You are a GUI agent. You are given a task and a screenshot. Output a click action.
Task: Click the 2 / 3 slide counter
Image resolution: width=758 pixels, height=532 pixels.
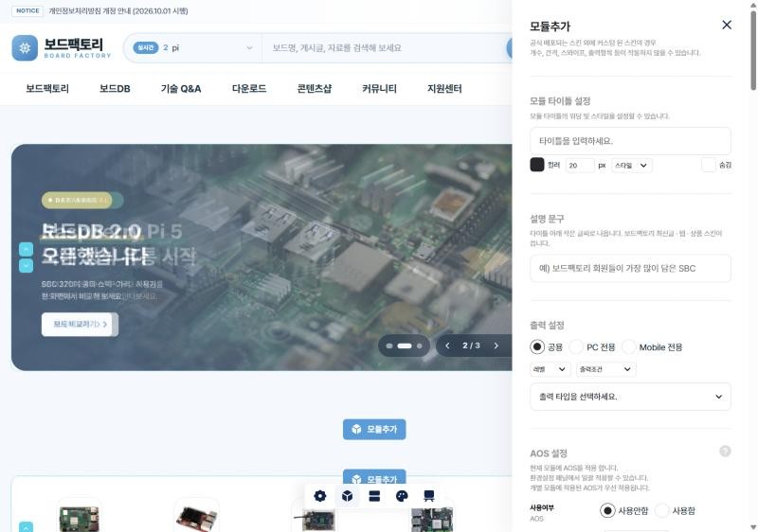click(x=471, y=346)
